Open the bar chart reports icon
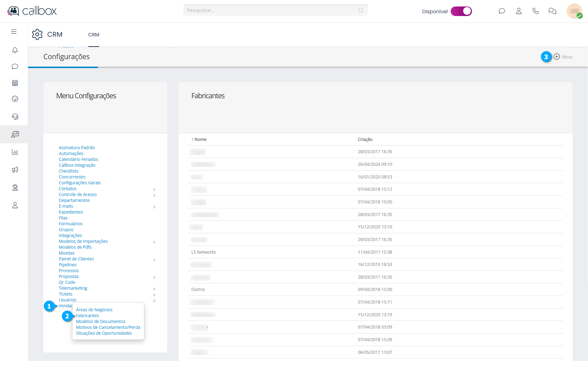588x380 pixels. coord(15,152)
